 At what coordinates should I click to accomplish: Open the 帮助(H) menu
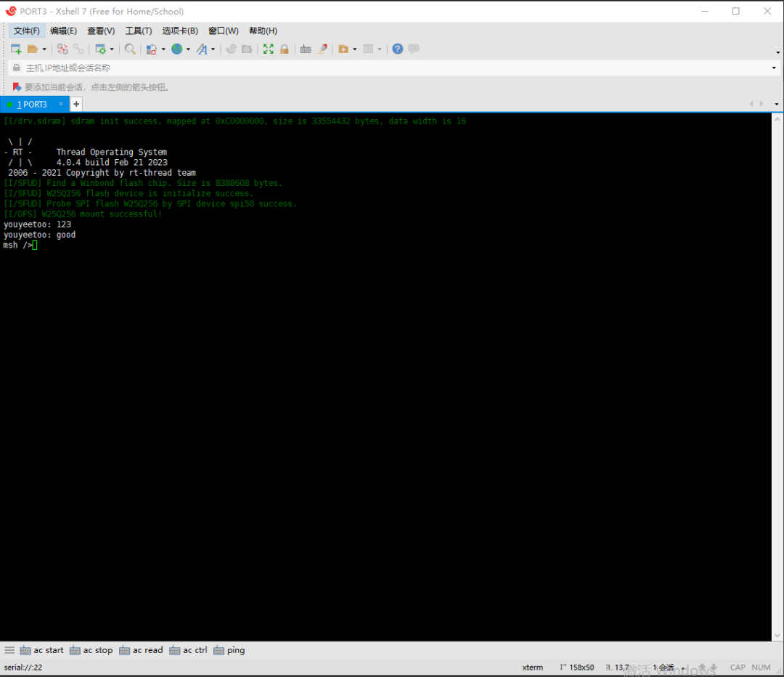tap(263, 31)
